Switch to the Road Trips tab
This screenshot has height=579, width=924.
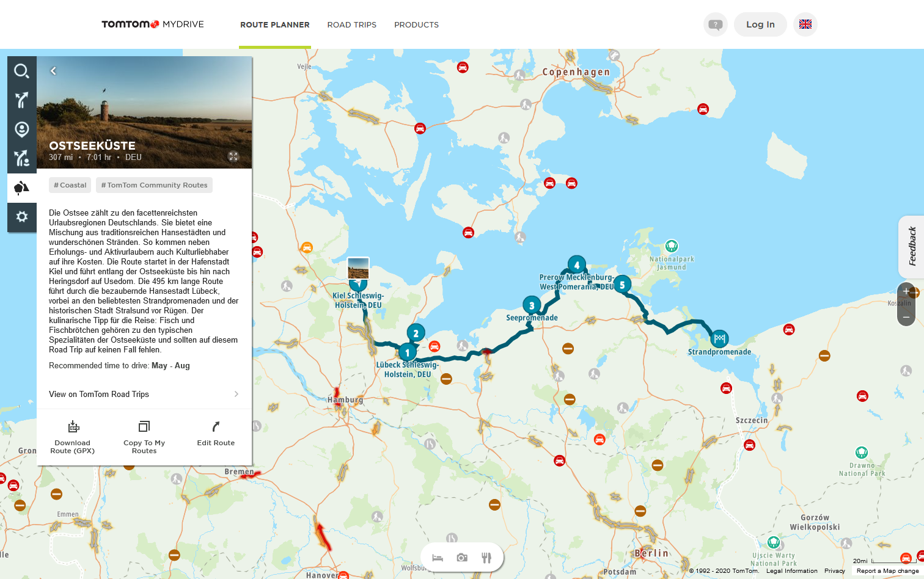351,25
